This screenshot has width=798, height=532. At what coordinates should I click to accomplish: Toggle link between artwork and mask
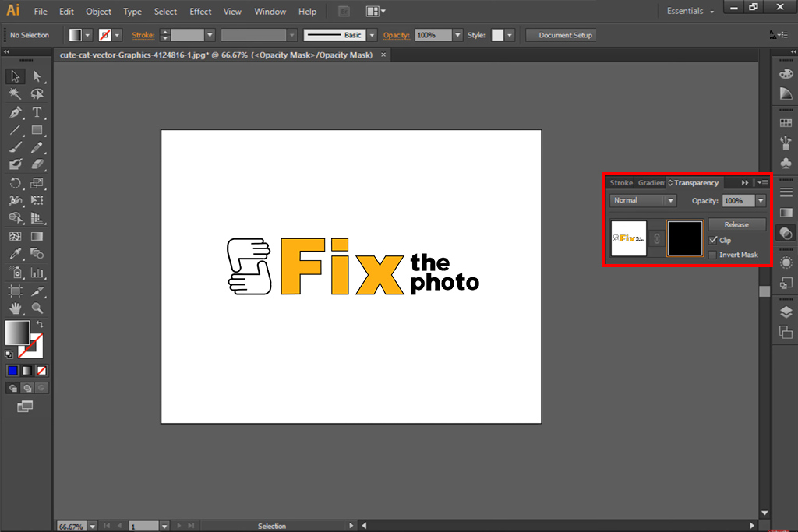657,238
